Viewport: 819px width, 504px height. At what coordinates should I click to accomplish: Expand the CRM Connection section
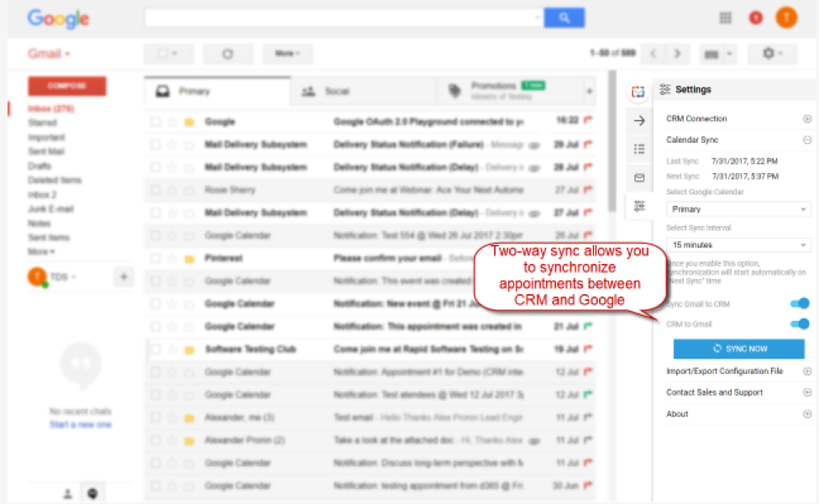(x=807, y=119)
